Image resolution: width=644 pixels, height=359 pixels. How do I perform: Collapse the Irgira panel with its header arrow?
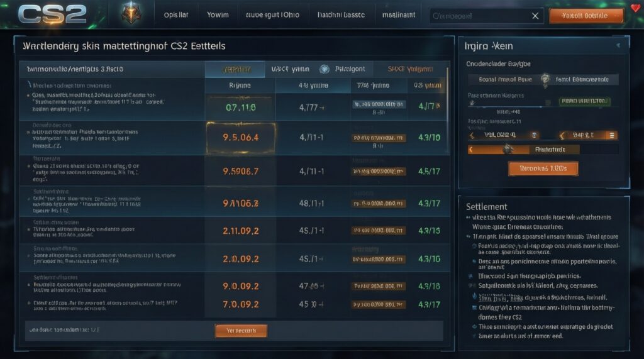[x=618, y=46]
